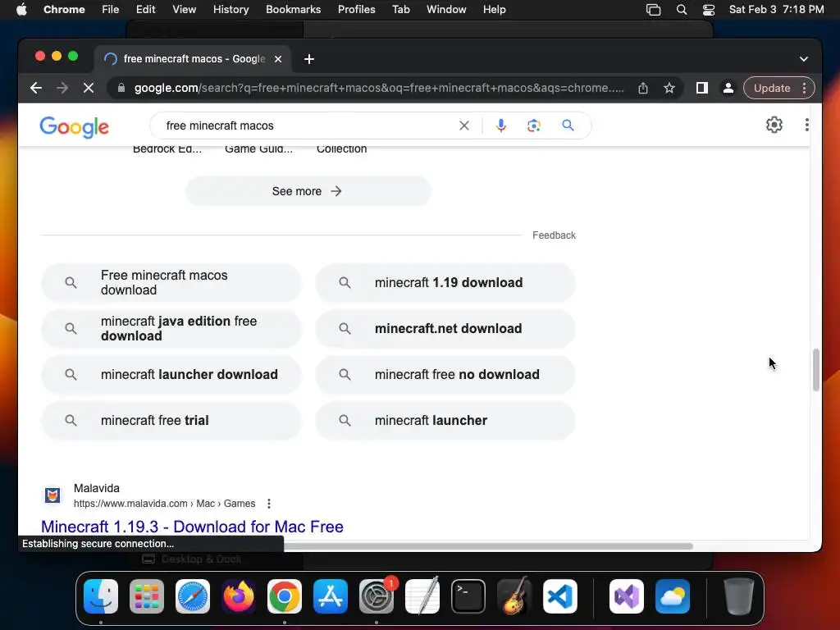Expand more results with See more
Viewport: 840px width, 630px height.
308,191
